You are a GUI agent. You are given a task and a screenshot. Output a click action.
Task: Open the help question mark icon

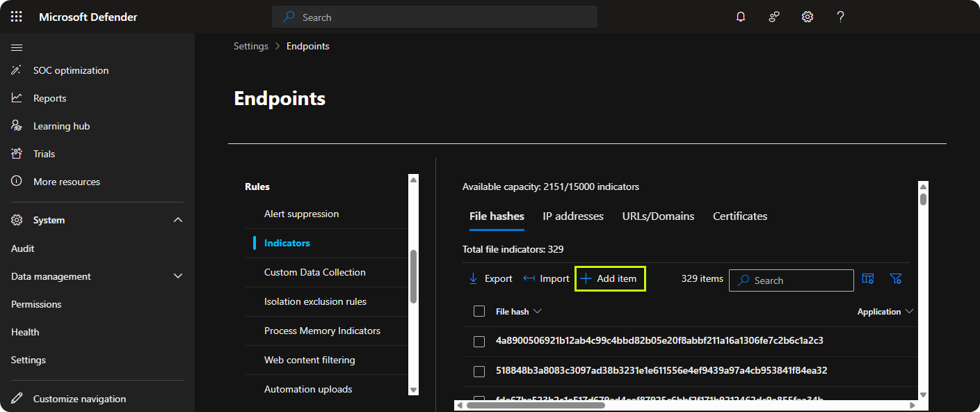pos(841,17)
